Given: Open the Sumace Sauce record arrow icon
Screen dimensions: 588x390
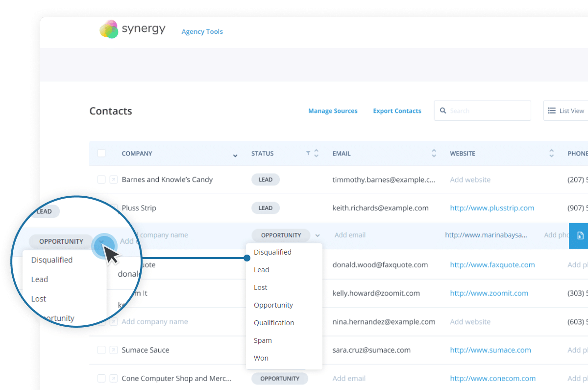Looking at the screenshot, I should click(x=113, y=350).
